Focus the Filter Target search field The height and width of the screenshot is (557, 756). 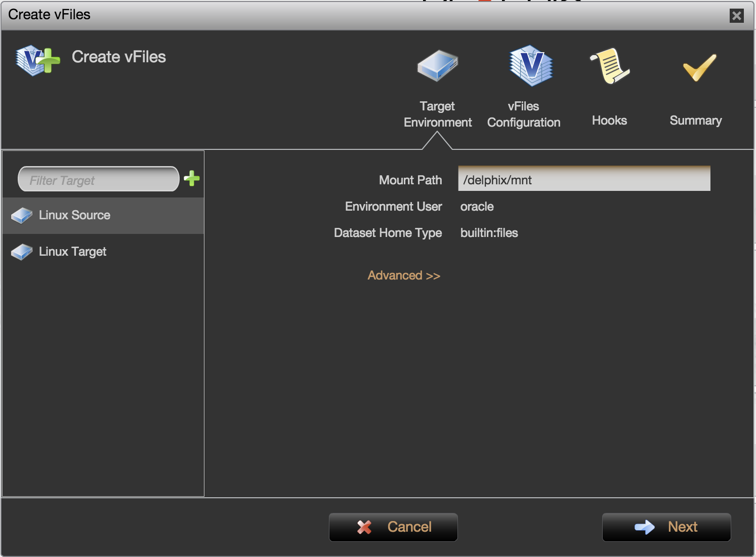98,180
